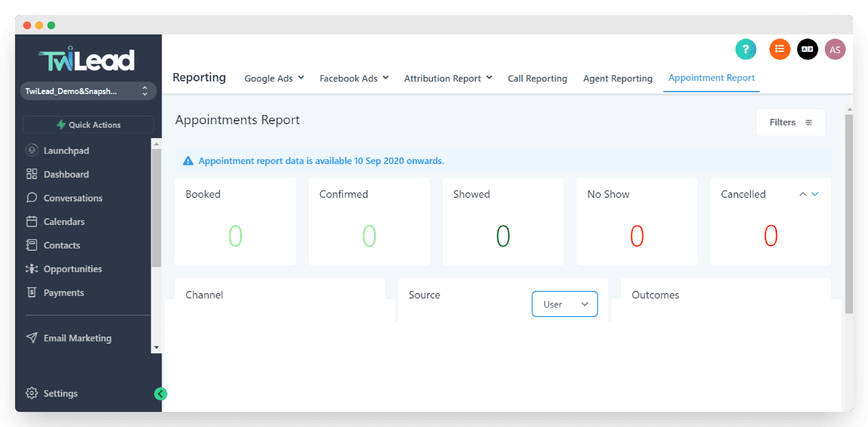Collapse the sidebar with green arrow
The image size is (868, 427).
[160, 394]
